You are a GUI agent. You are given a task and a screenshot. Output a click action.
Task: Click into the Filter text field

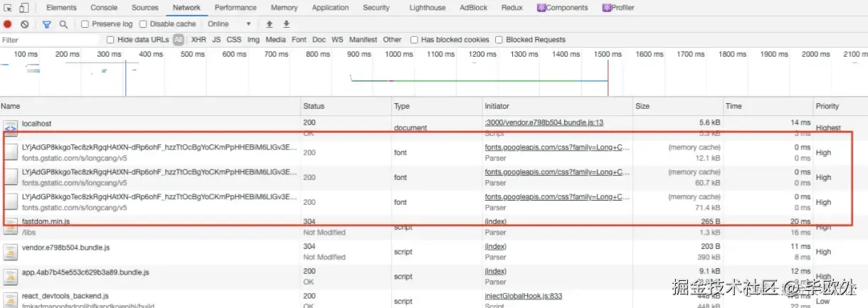(50, 40)
